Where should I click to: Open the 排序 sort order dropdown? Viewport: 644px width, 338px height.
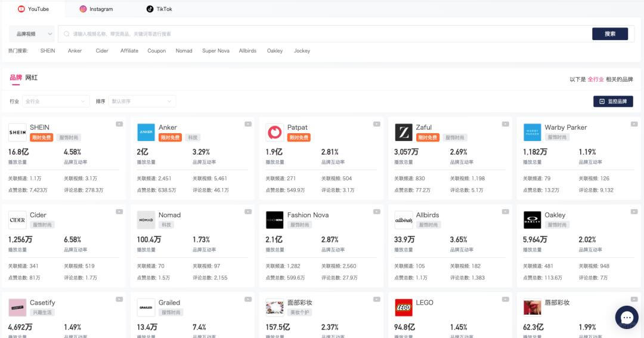[x=142, y=101]
